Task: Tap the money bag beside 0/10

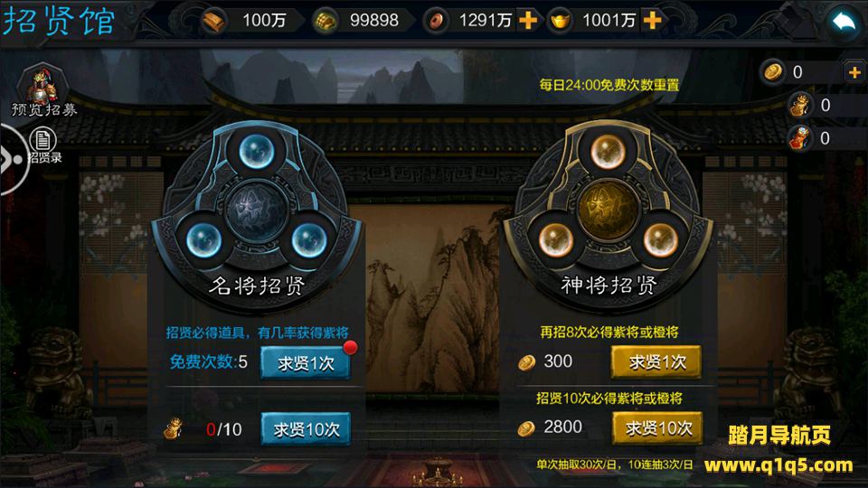Action: click(174, 428)
